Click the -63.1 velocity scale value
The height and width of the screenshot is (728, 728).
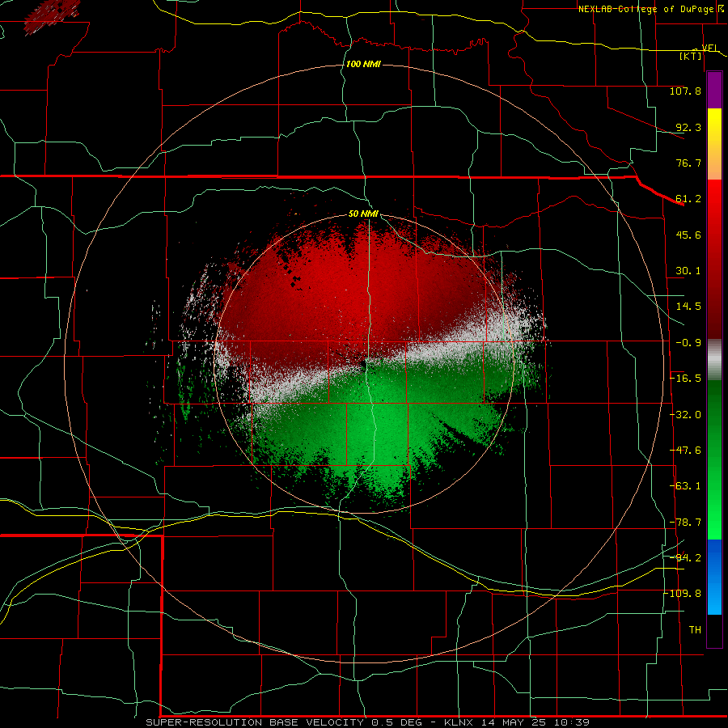685,486
